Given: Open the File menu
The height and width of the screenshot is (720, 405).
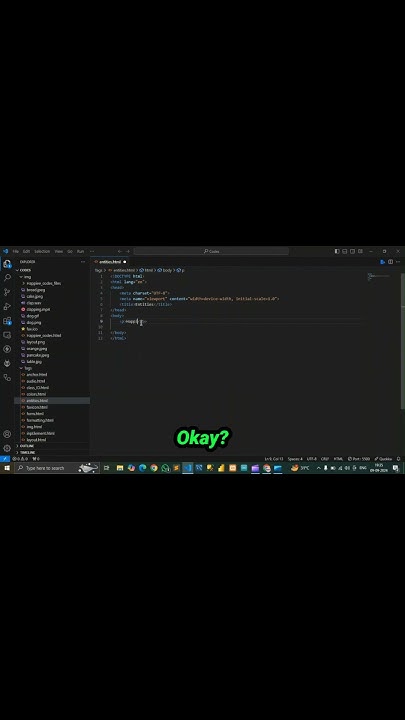Looking at the screenshot, I should tap(16, 251).
